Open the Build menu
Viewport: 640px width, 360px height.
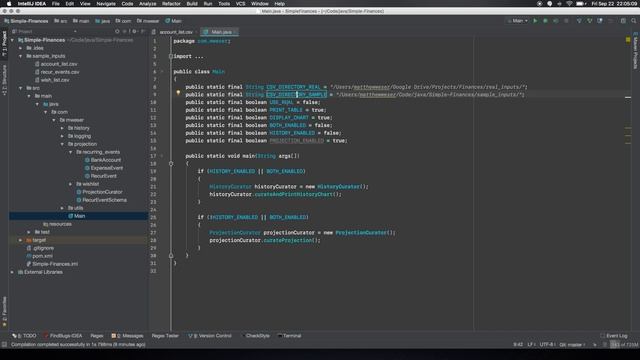pyautogui.click(x=192, y=4)
